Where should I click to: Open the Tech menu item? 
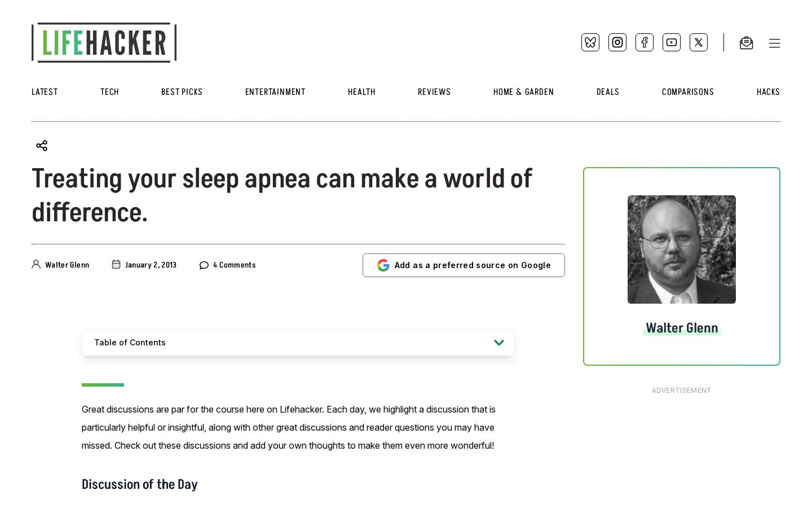click(x=109, y=92)
